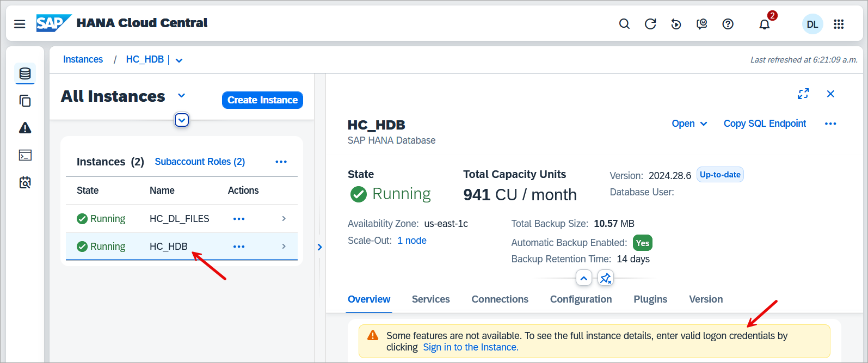The image size is (868, 363).
Task: Switch to the Version tab
Action: tap(706, 299)
